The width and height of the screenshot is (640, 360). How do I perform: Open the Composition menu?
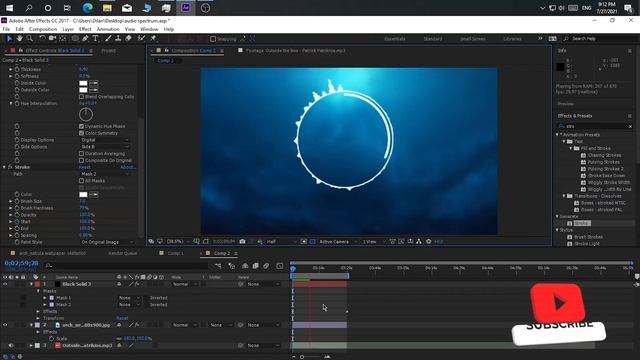pyautogui.click(x=43, y=29)
